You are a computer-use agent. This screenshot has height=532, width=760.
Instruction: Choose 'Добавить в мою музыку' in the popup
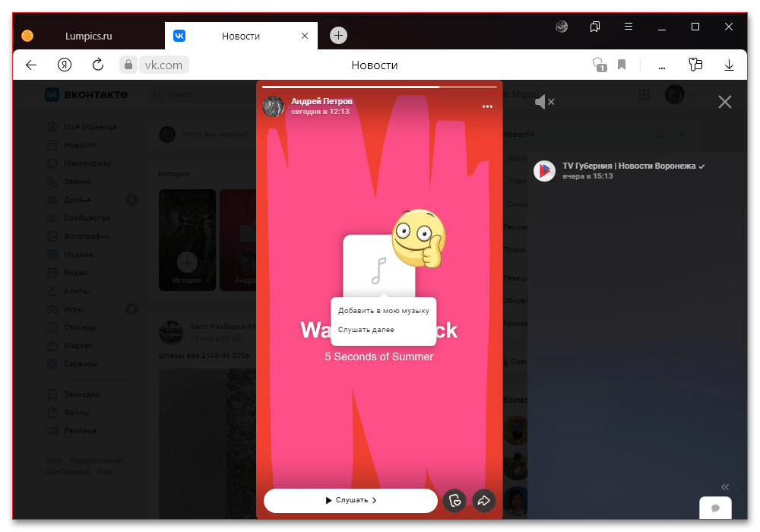(x=383, y=311)
